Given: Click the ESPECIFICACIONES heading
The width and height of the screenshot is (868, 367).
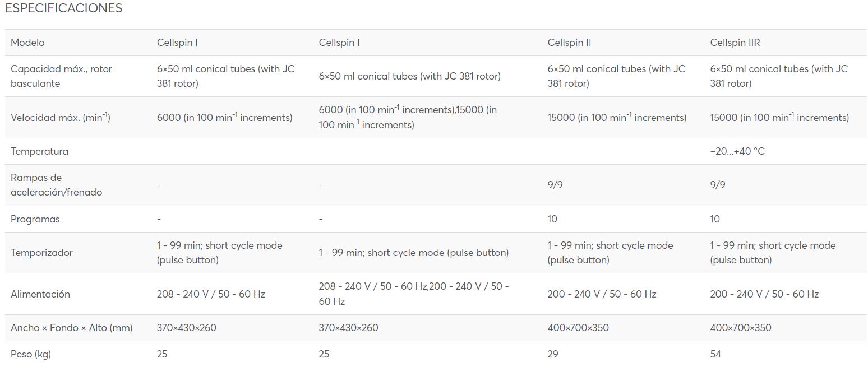Looking at the screenshot, I should (63, 8).
